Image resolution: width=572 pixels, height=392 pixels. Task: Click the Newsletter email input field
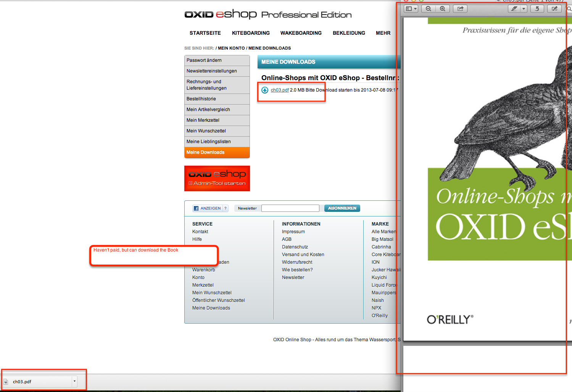click(290, 208)
